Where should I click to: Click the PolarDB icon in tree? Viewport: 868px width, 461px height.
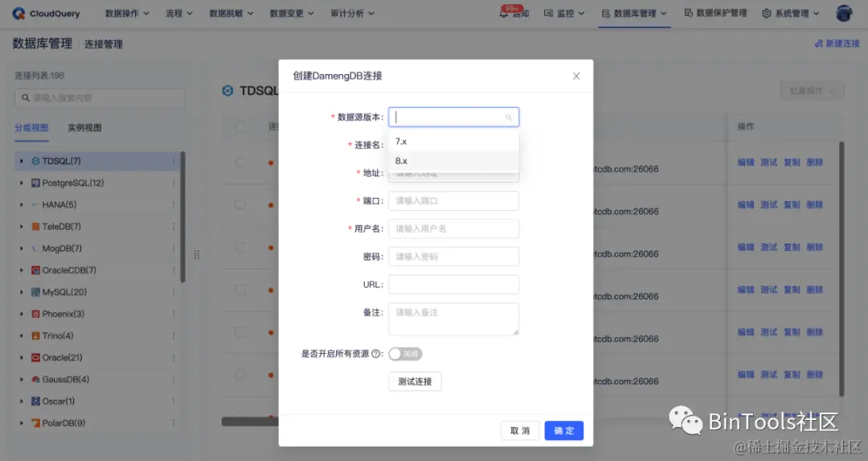coord(35,423)
